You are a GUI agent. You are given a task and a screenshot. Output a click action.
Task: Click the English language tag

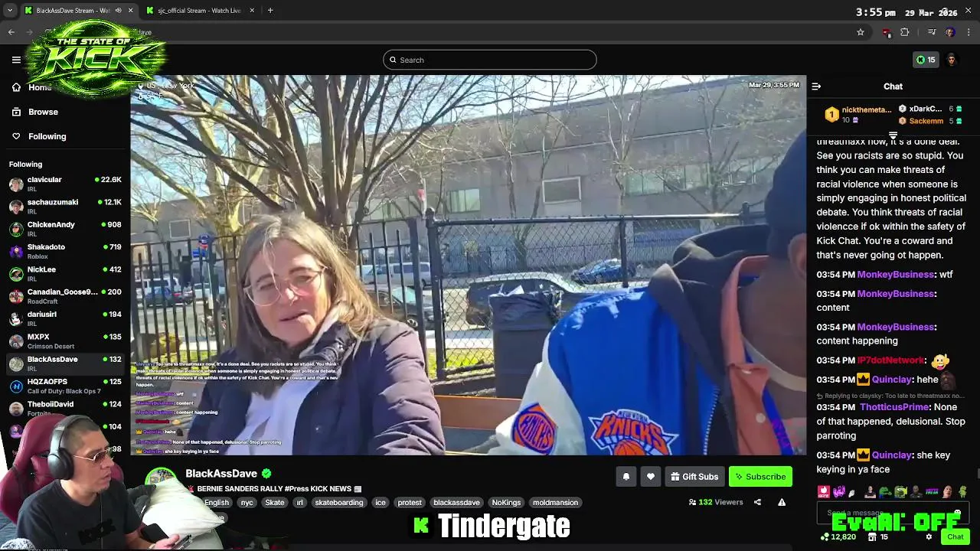217,503
